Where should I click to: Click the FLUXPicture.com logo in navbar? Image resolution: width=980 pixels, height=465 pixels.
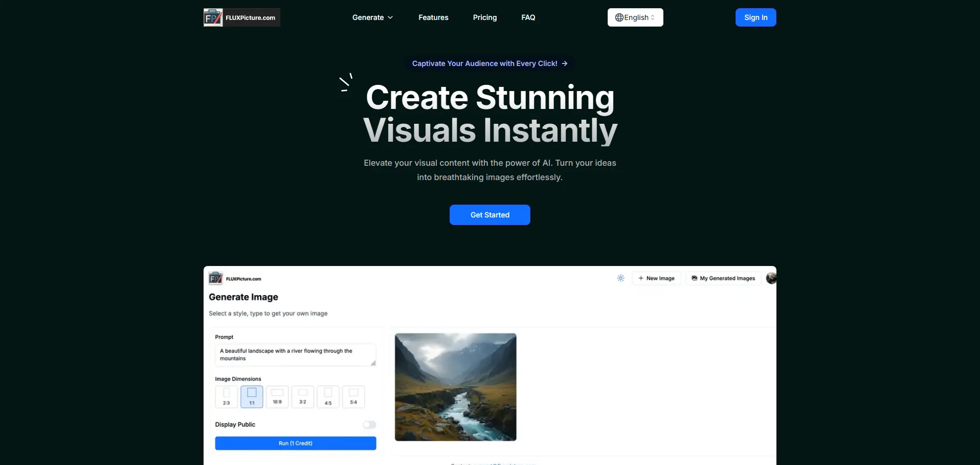241,17
